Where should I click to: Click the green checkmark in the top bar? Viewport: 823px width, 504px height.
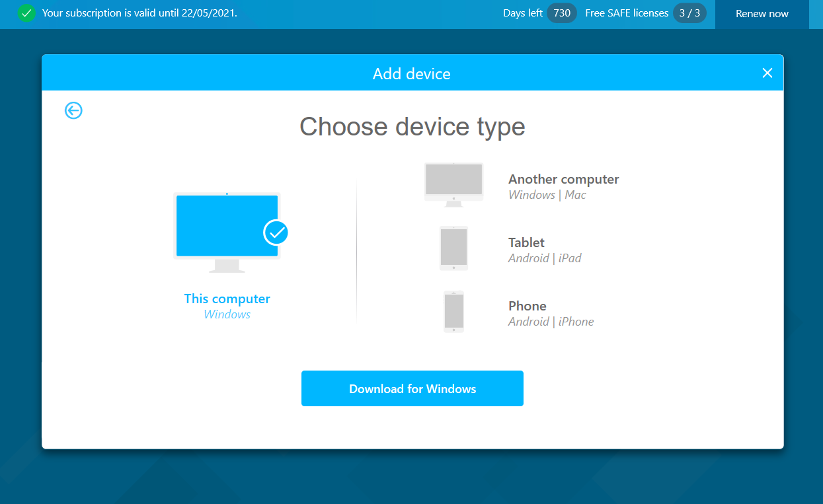point(26,13)
